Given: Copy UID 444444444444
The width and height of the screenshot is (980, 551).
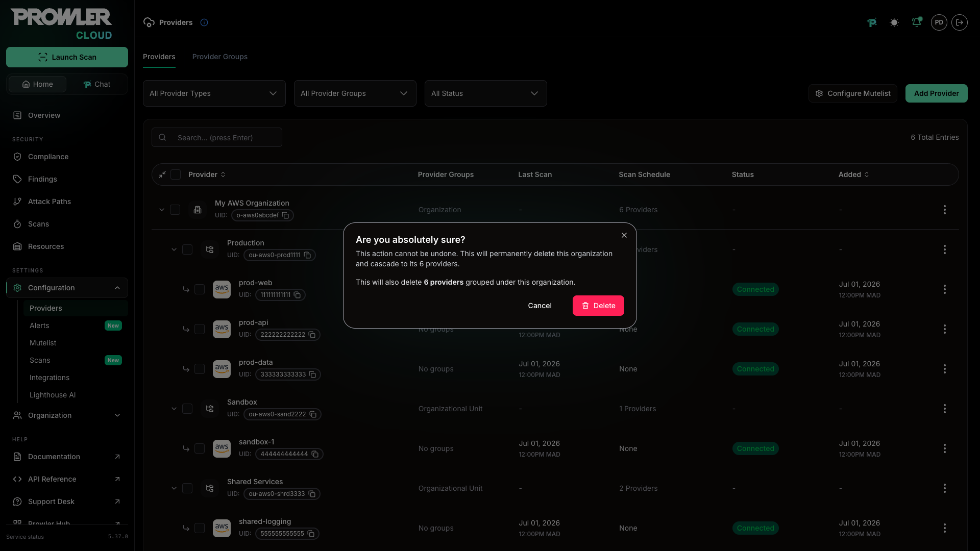Looking at the screenshot, I should [x=315, y=454].
